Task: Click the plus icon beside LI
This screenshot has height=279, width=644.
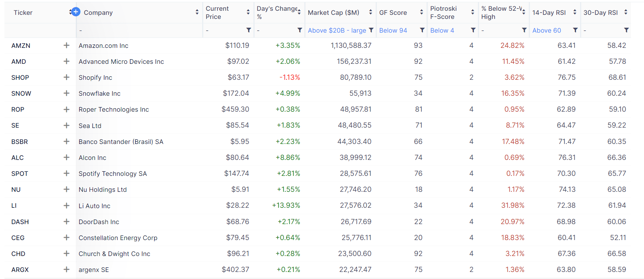Action: [67, 206]
